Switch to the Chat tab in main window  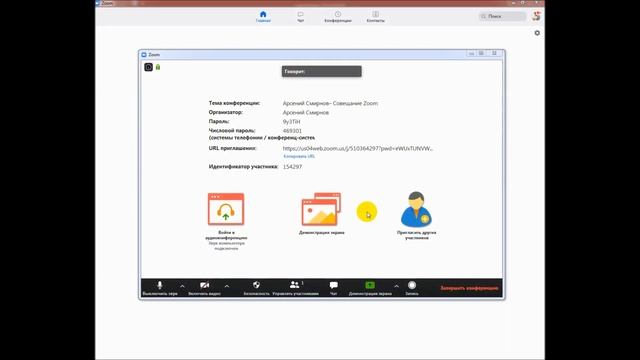(x=300, y=16)
